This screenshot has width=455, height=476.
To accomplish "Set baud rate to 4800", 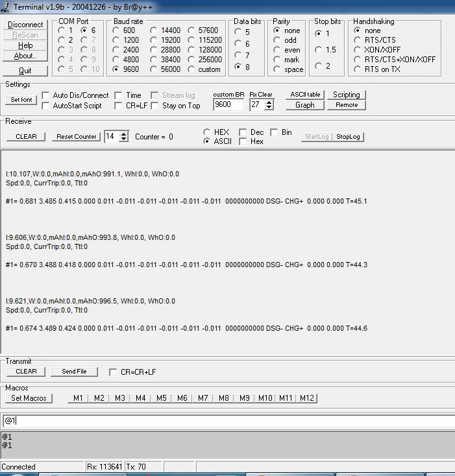I will point(116,60).
